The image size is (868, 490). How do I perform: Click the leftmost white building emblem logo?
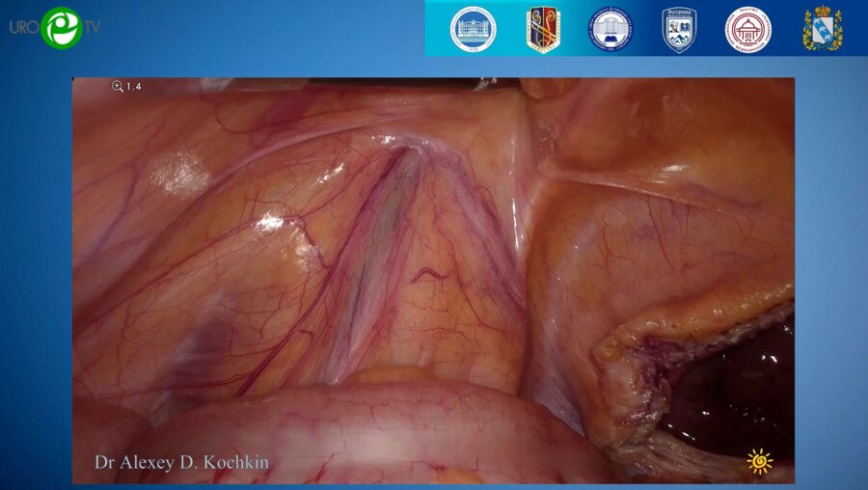pos(473,29)
